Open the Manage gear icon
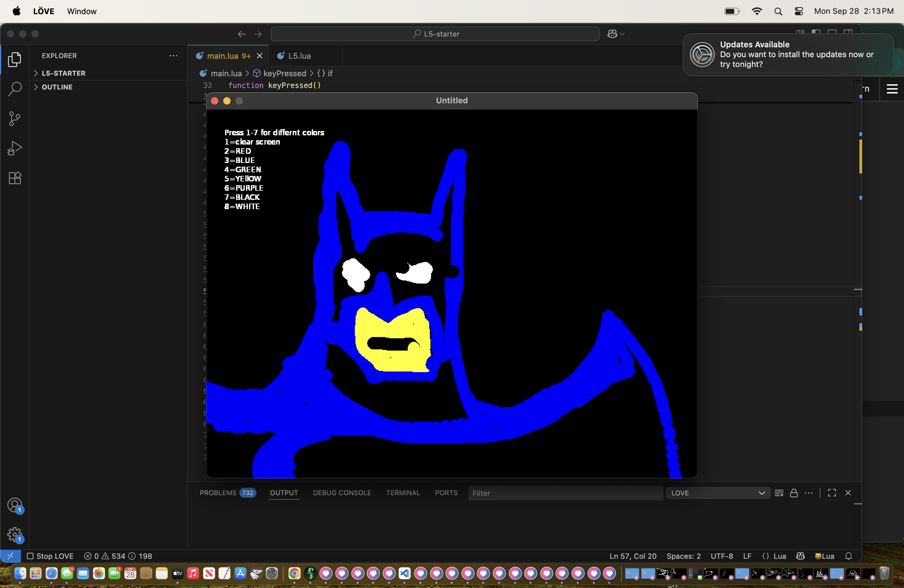 15,535
